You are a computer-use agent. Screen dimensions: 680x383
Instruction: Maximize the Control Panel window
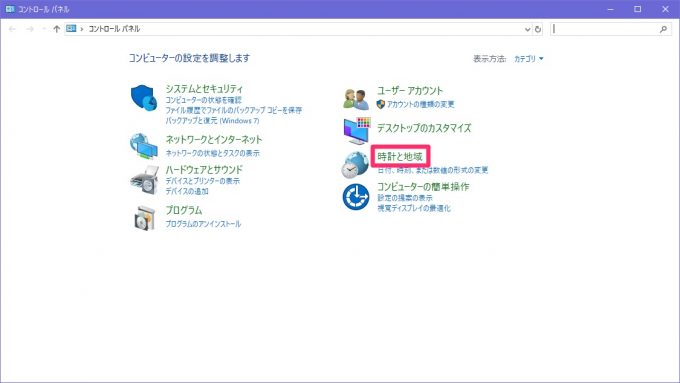tap(638, 9)
